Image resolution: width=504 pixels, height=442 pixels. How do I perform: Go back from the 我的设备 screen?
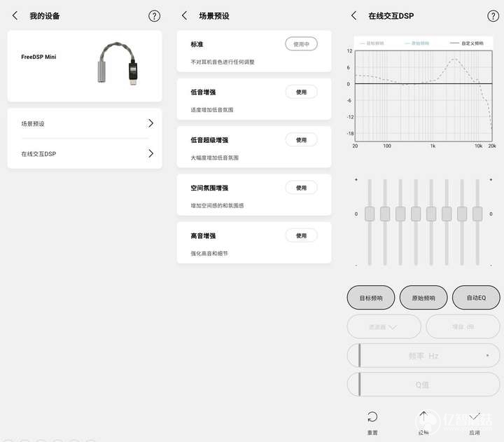click(15, 15)
